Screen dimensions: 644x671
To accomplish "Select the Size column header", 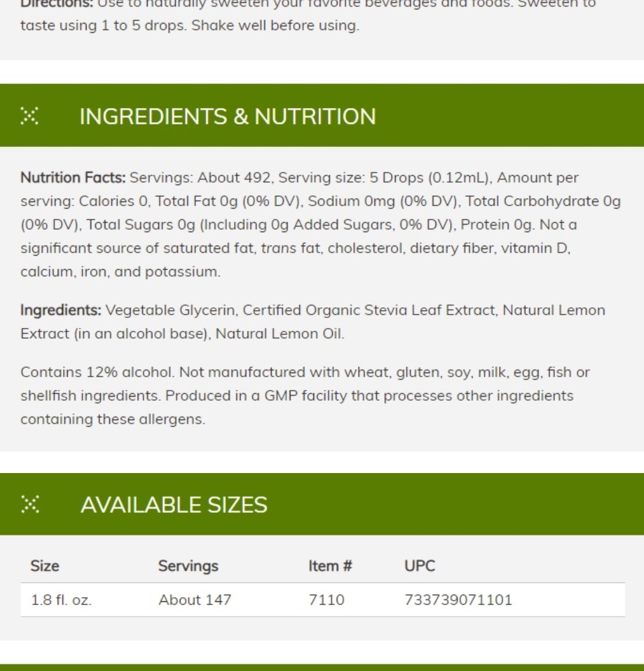I will (x=45, y=566).
